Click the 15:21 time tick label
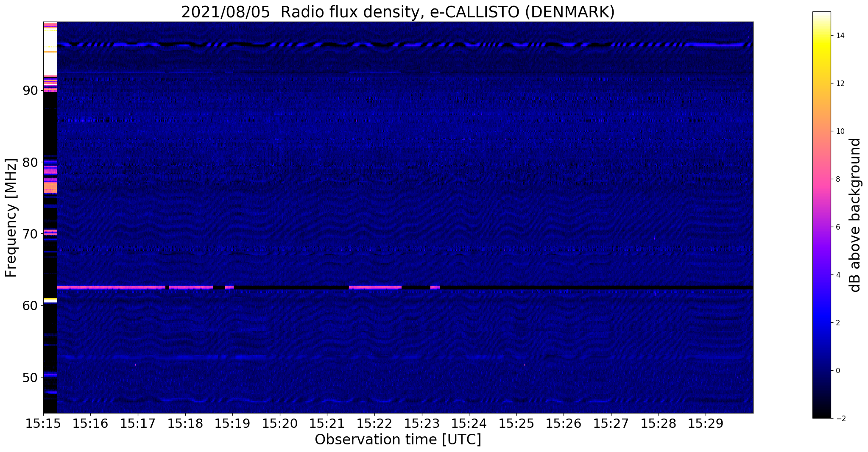 [327, 424]
